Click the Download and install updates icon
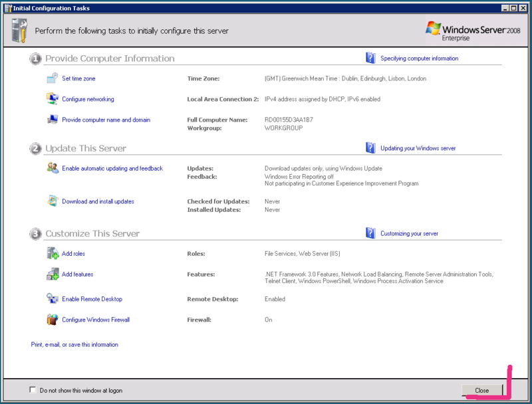 (53, 201)
